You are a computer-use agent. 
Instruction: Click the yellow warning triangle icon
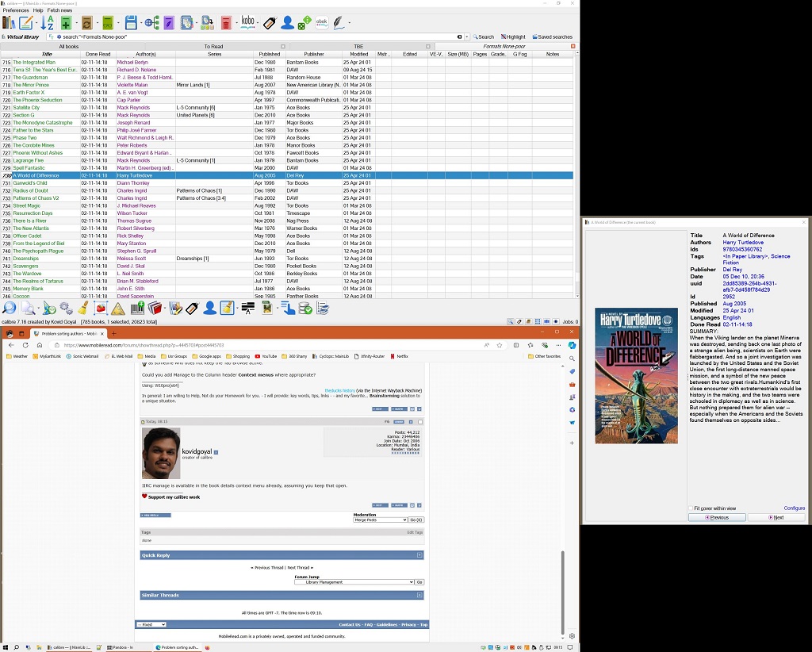point(118,309)
